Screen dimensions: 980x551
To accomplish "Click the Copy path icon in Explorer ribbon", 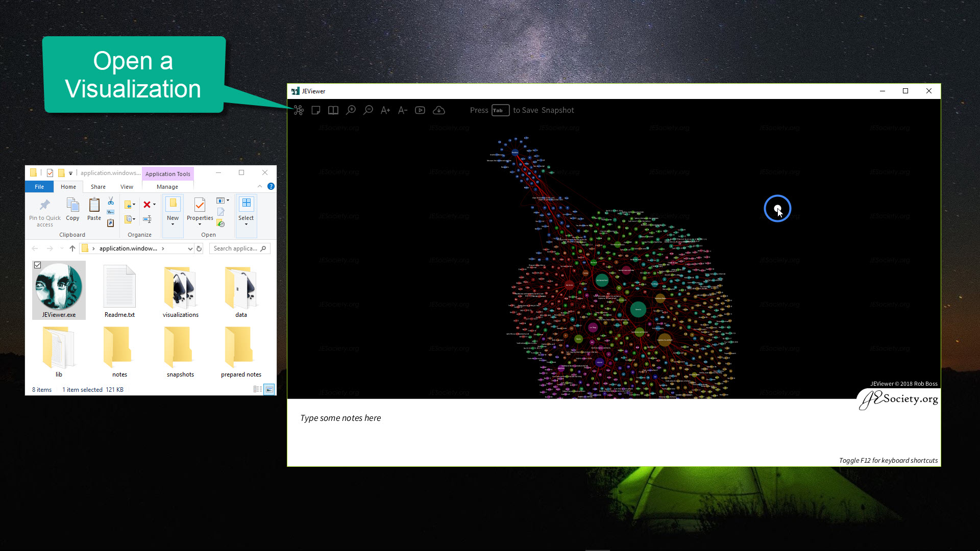I will tap(111, 212).
